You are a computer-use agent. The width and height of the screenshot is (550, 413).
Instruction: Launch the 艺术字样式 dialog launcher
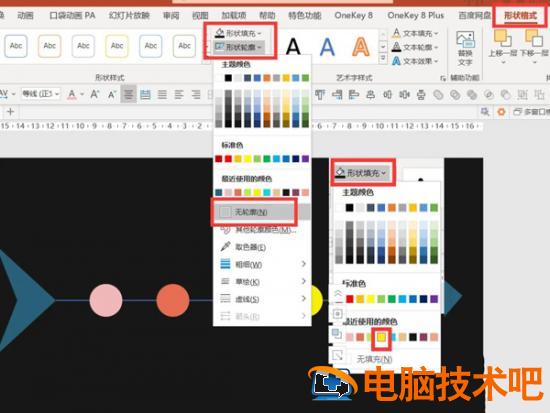pyautogui.click(x=443, y=78)
